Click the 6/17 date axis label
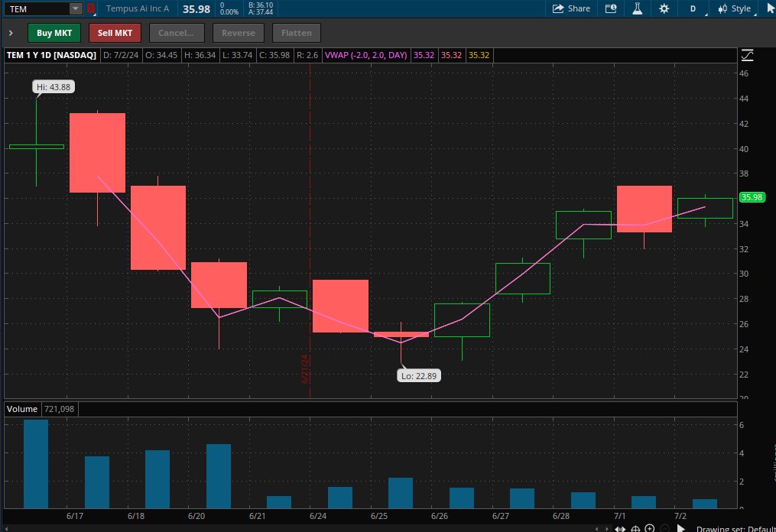This screenshot has height=532, width=776. [x=75, y=516]
